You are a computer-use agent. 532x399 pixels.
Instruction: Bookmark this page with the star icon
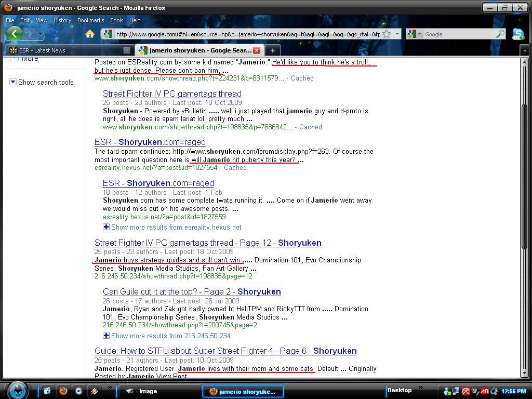pos(386,34)
